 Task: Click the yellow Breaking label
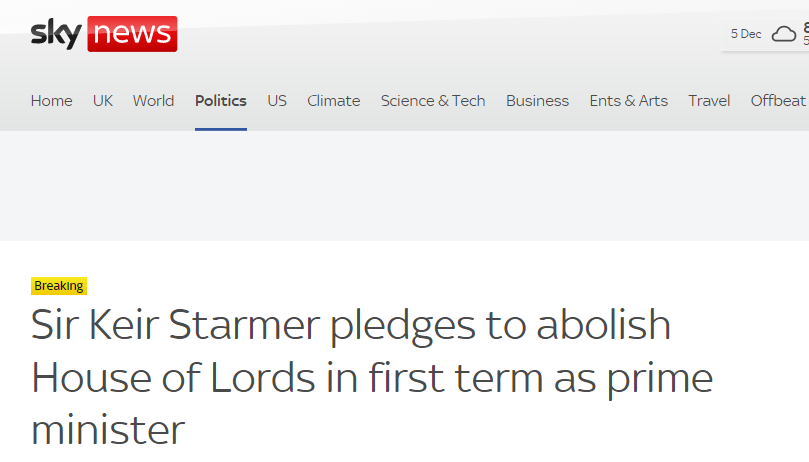click(x=59, y=286)
